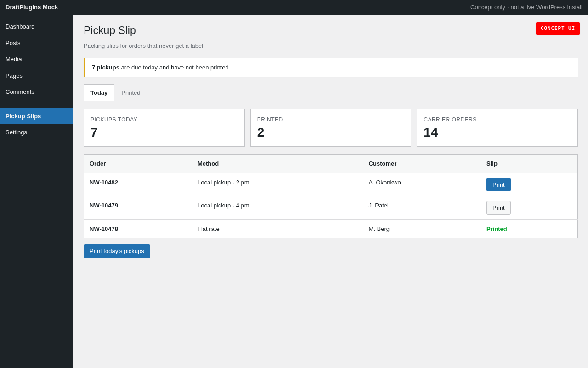Click customer M. Berg

[x=379, y=229]
